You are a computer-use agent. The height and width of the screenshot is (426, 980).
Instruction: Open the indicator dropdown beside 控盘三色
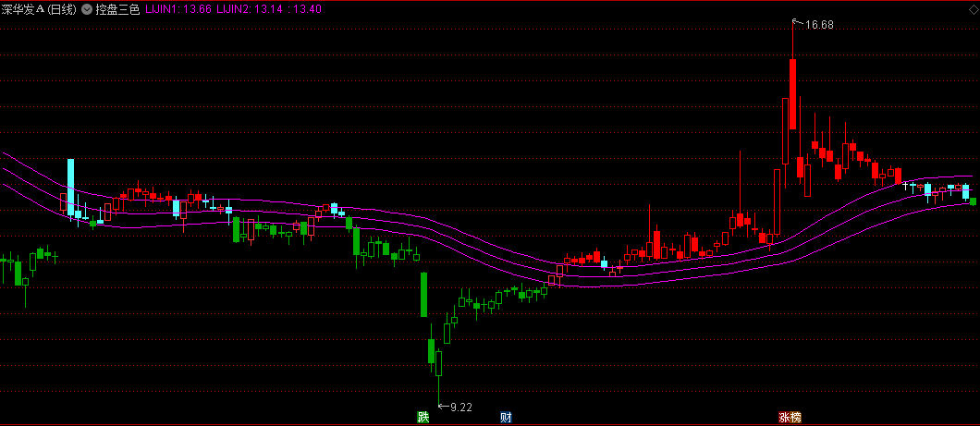point(86,9)
